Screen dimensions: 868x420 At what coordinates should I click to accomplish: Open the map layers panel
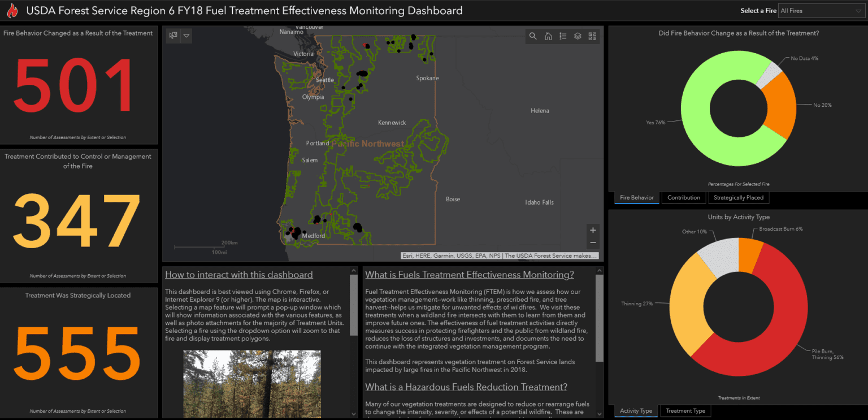[x=578, y=36]
